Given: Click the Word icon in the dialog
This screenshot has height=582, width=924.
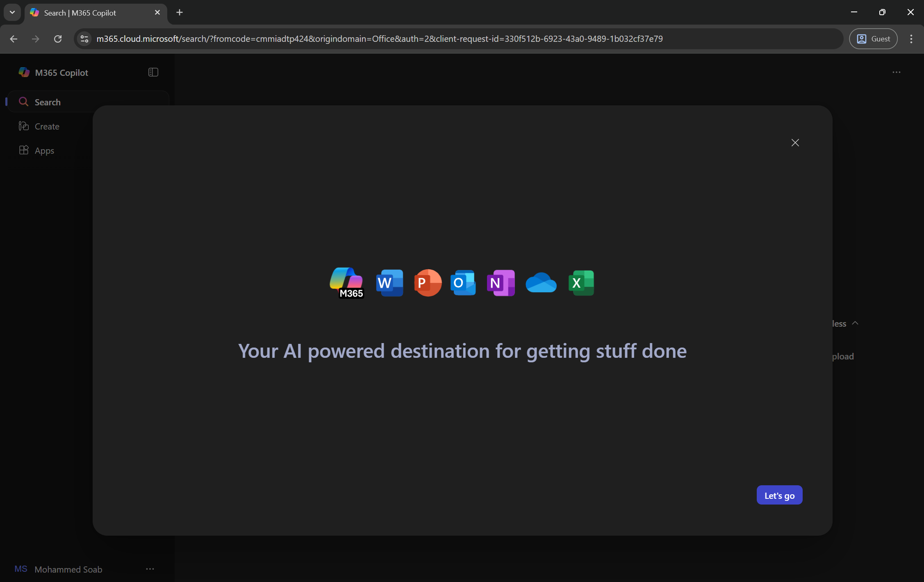Looking at the screenshot, I should (389, 283).
